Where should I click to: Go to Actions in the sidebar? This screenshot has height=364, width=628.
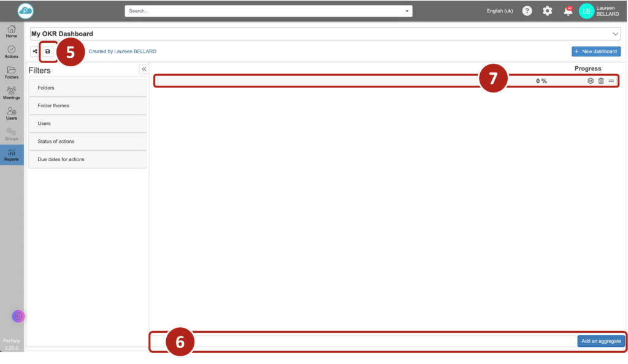(x=12, y=52)
